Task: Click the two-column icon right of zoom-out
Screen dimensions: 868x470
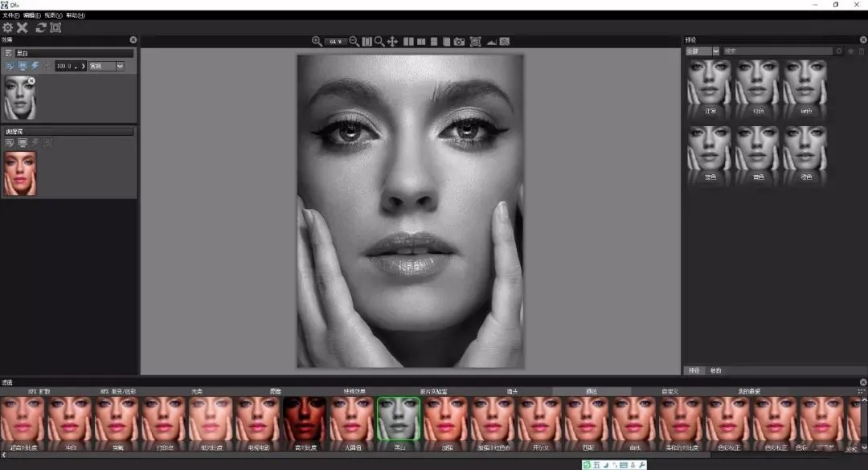Action: click(x=367, y=42)
